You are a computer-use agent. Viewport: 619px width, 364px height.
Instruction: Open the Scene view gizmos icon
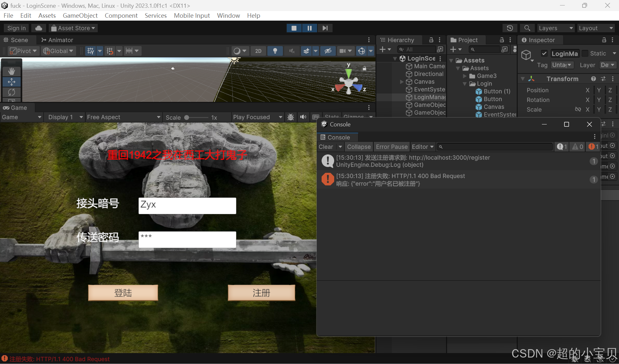point(362,51)
